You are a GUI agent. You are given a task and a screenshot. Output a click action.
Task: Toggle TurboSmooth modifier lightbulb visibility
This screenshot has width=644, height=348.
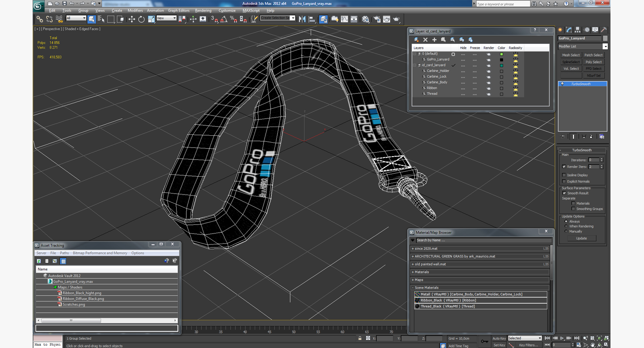(x=562, y=84)
